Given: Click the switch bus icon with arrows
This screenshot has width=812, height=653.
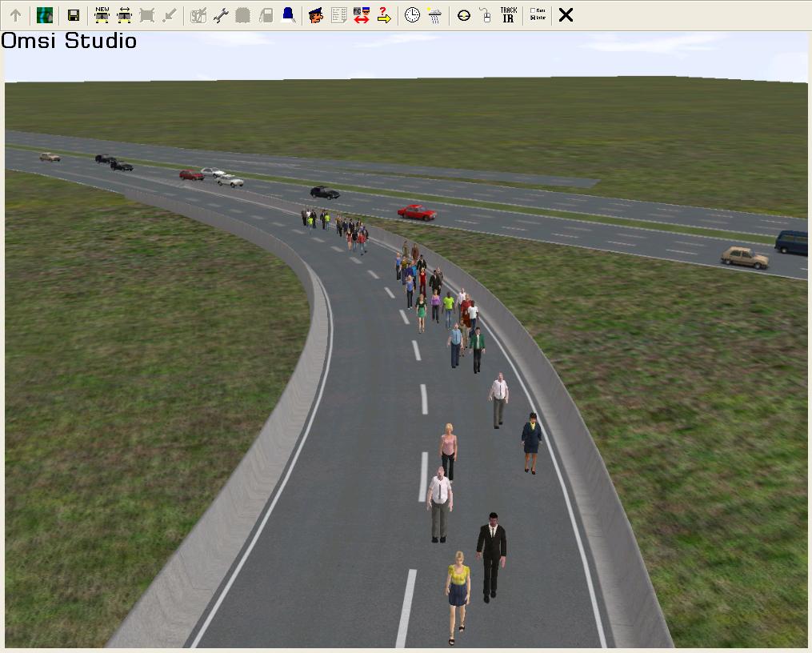Looking at the screenshot, I should (124, 15).
